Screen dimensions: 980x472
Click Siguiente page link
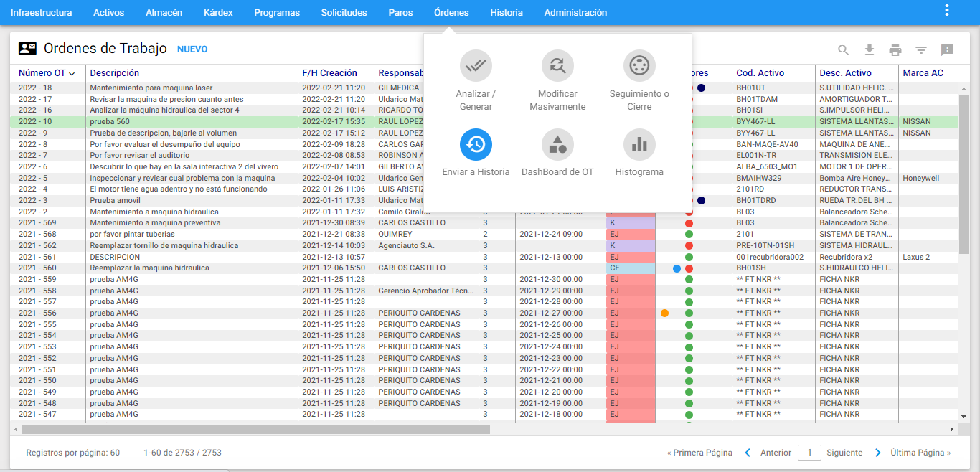tap(844, 453)
